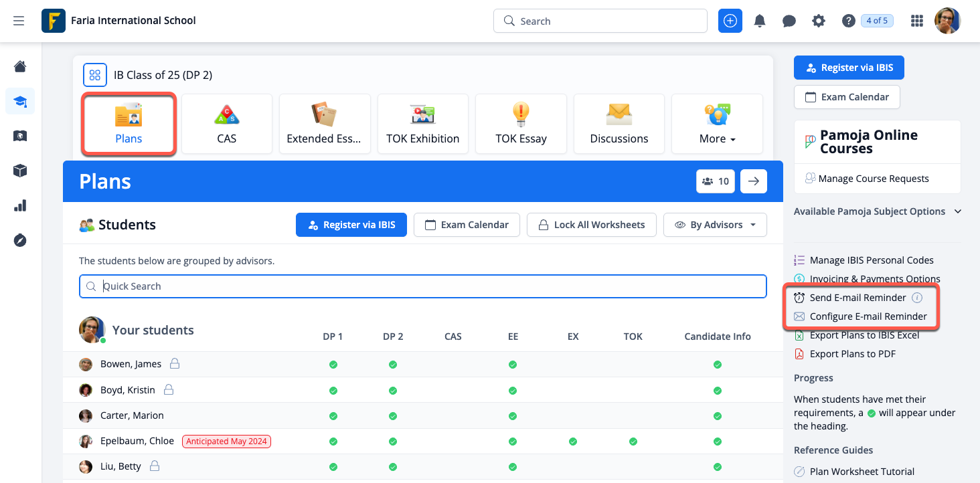
Task: Click the blue plus quick-add icon
Action: click(x=730, y=21)
